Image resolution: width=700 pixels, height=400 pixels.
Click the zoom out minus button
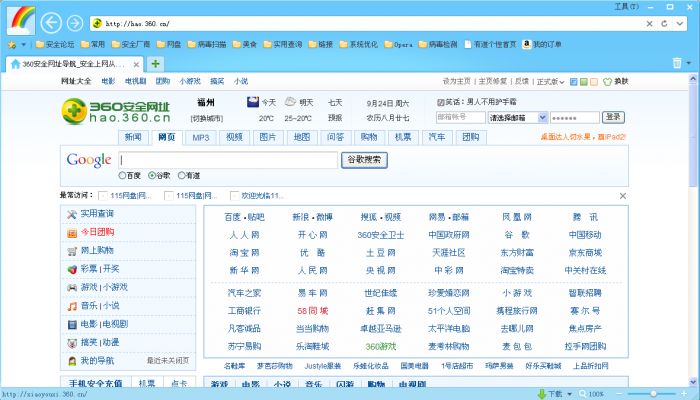point(620,394)
